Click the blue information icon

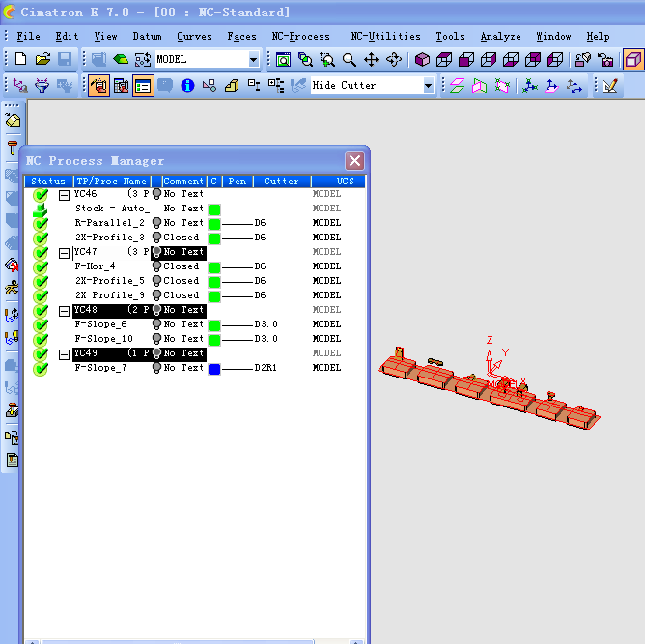click(x=187, y=86)
